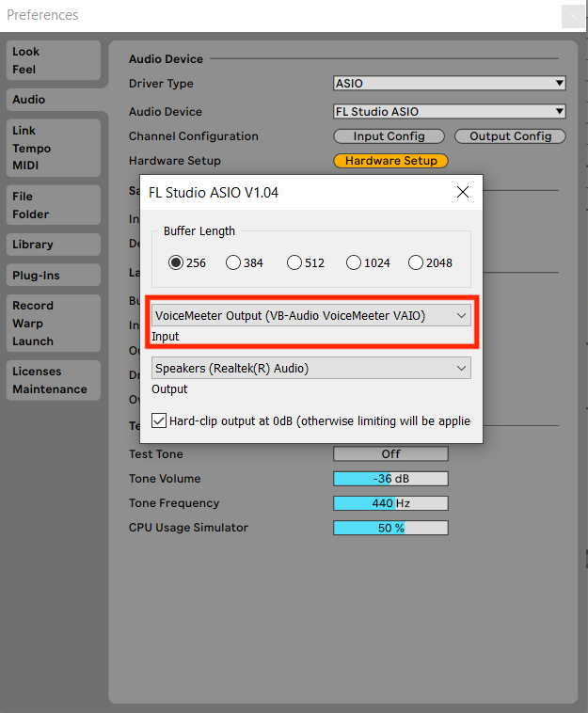588x713 pixels.
Task: Set buffer length to 1024
Action: pyautogui.click(x=354, y=262)
